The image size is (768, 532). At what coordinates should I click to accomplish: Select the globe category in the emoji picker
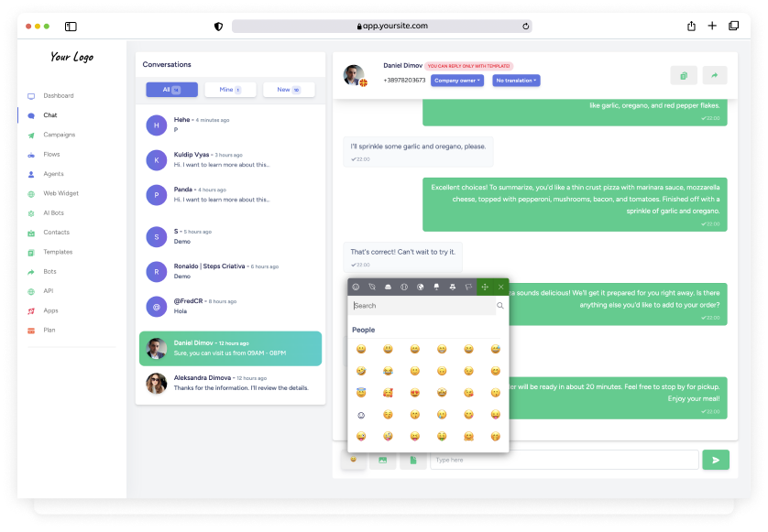[x=421, y=287]
